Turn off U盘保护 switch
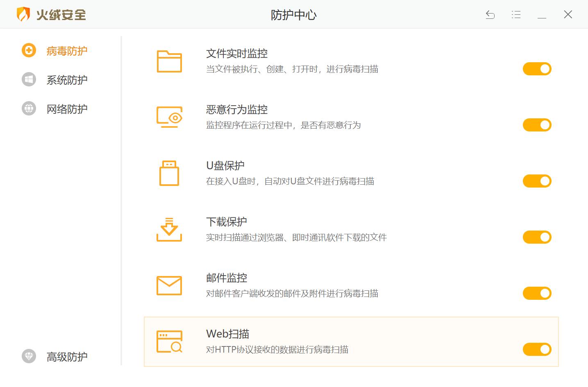 [537, 181]
